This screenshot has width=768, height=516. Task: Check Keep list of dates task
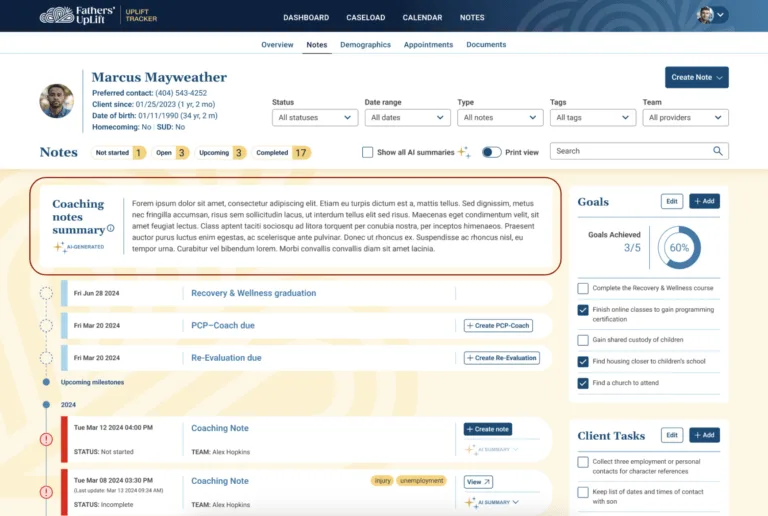pyautogui.click(x=583, y=492)
